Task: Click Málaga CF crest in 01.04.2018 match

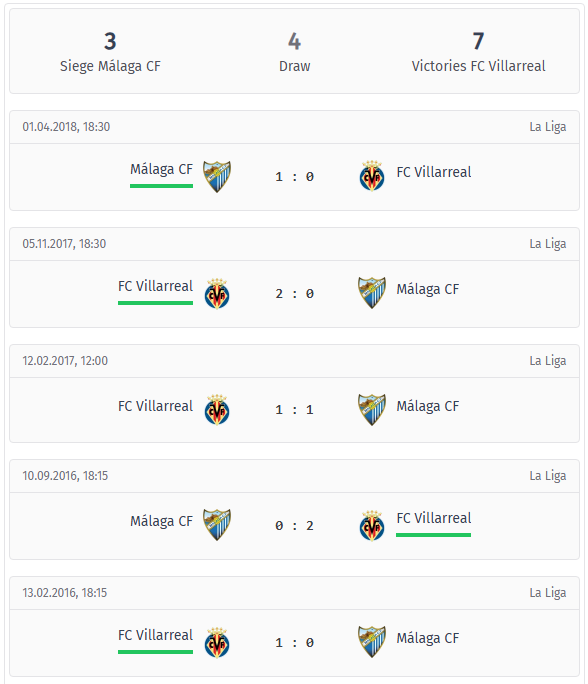Action: coord(217,177)
